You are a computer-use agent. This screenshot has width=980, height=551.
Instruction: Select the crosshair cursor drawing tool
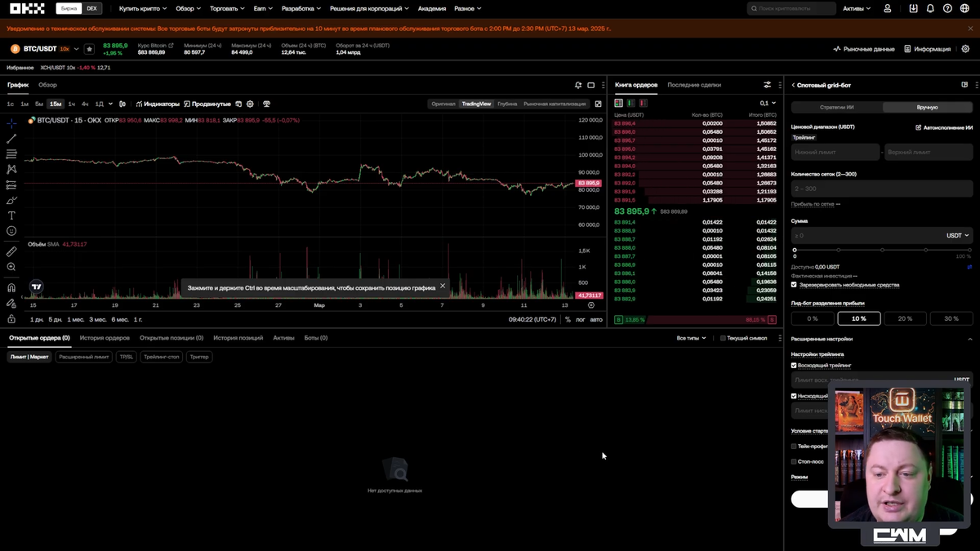tap(11, 124)
